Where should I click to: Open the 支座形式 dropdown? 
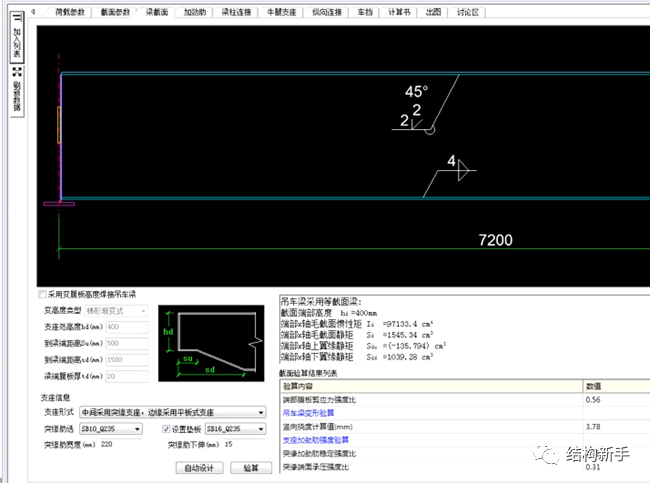point(172,413)
